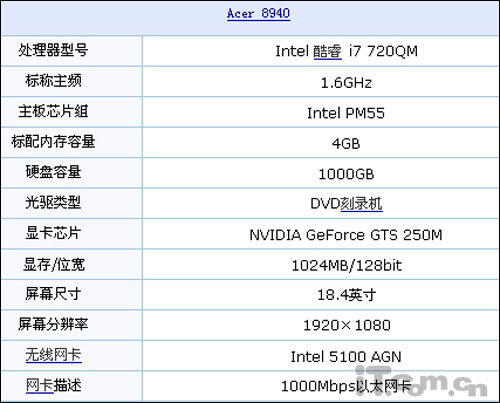
Task: Click the 屏幕分辨率 row label
Action: click(x=53, y=324)
